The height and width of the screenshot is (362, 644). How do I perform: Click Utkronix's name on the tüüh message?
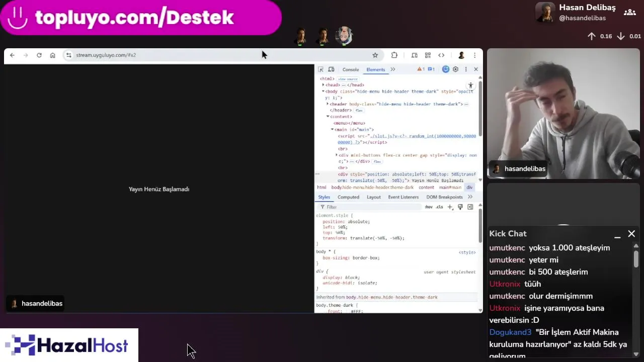[505, 284]
